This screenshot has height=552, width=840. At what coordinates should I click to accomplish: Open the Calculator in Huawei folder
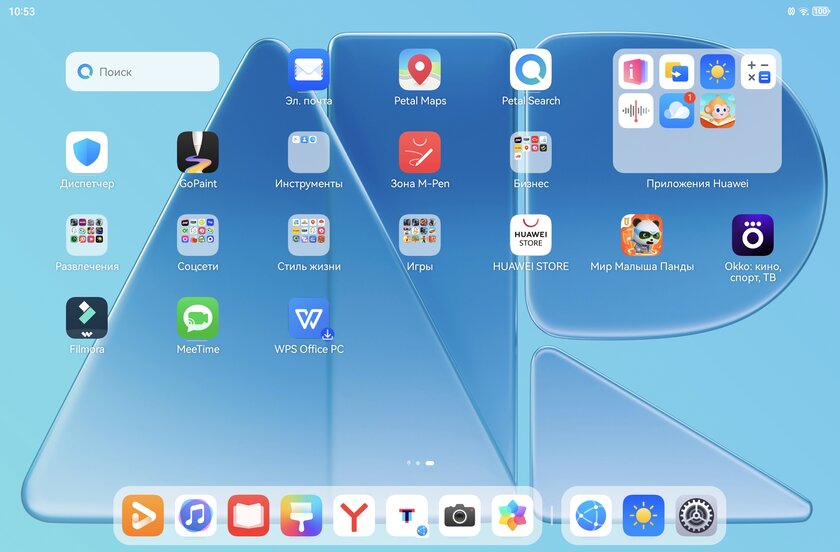tap(758, 71)
